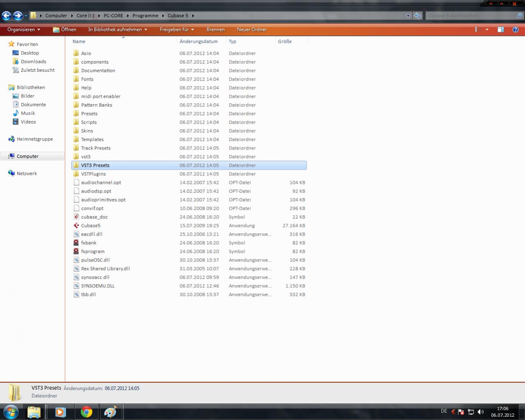The height and width of the screenshot is (420, 525).
Task: Select the SYNSOEMU.DLL file name
Action: 98,286
